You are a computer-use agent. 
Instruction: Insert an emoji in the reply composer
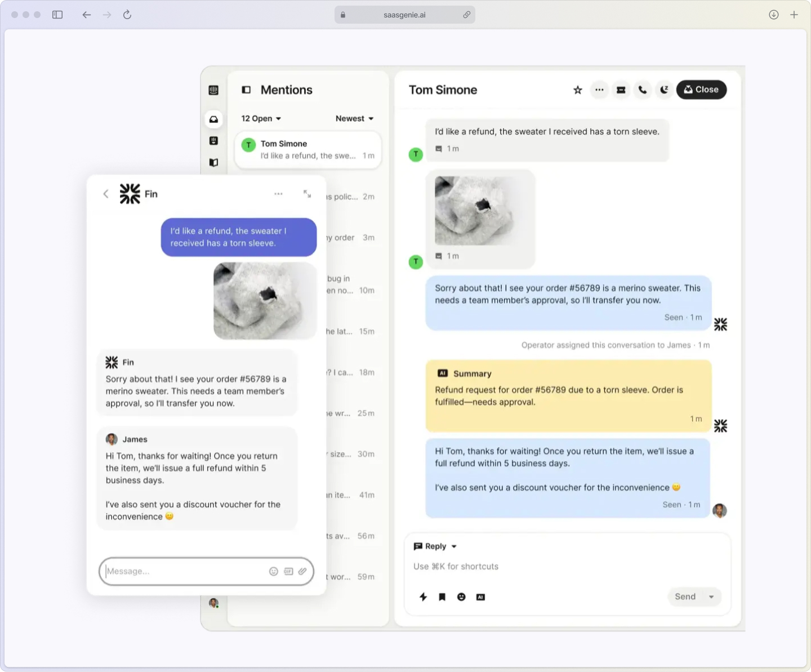click(461, 597)
